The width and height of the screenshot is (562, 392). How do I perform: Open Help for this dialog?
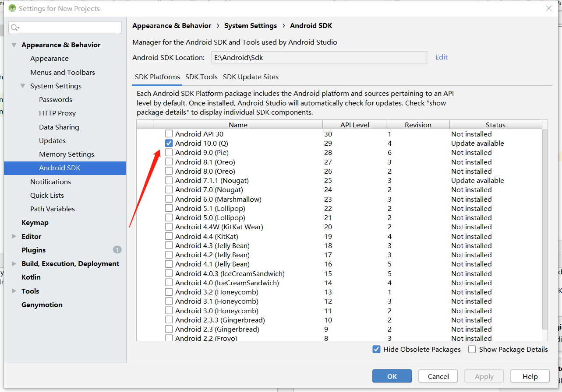point(530,376)
